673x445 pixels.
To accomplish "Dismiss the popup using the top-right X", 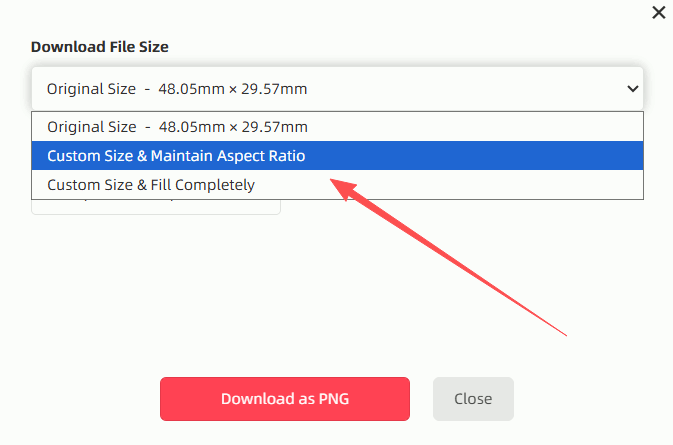I will coord(658,12).
